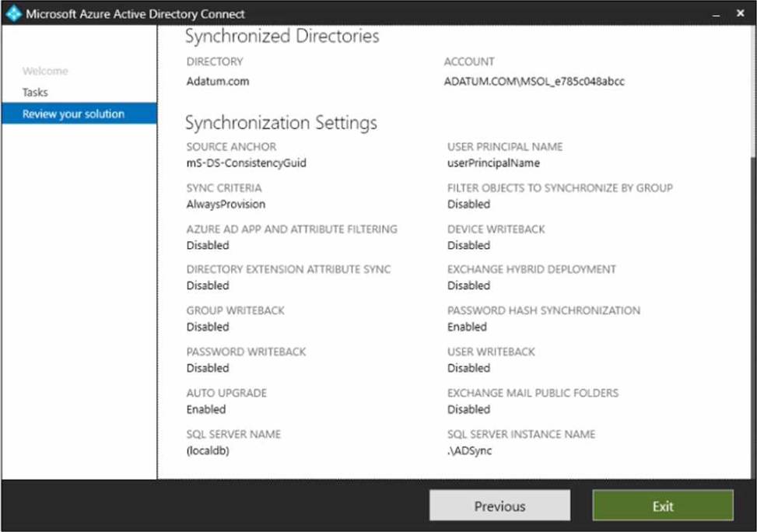
Task: Click the PASSWORD WRITEBACK label
Action: [x=246, y=352]
